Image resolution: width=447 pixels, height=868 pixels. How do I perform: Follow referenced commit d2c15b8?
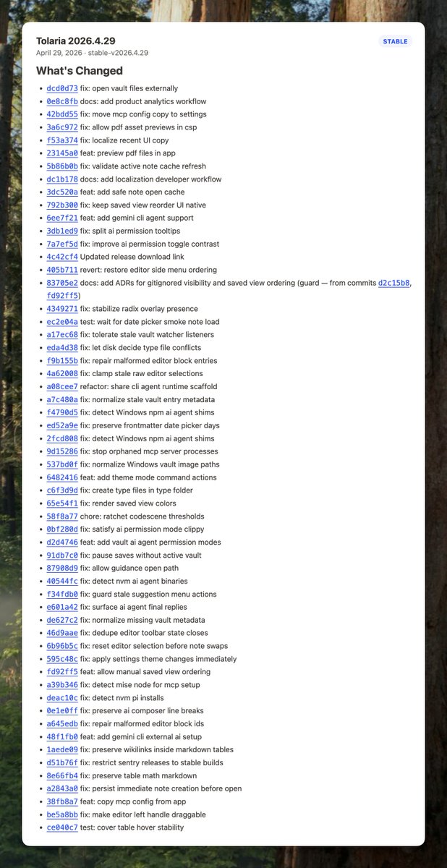point(393,283)
